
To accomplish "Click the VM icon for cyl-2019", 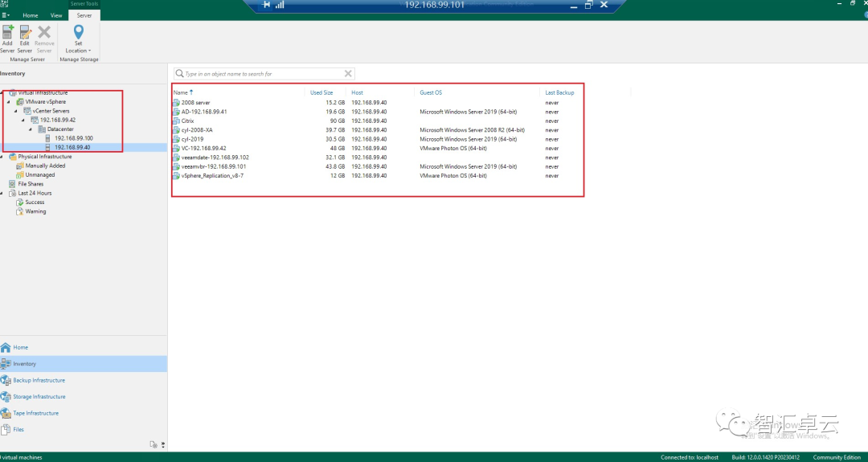I will coord(176,139).
